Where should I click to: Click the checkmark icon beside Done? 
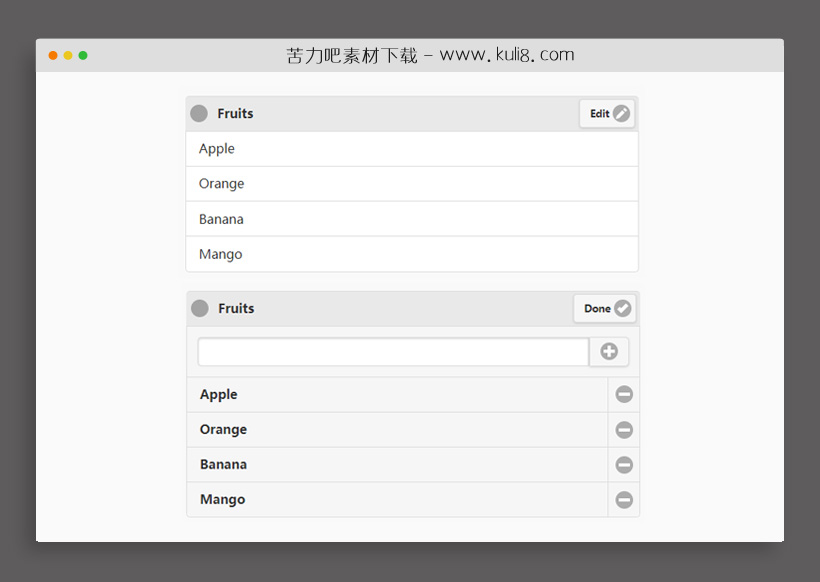point(623,308)
